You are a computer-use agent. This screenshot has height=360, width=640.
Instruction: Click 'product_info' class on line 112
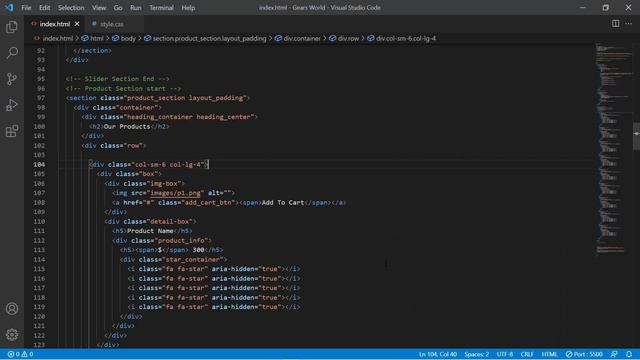tap(181, 240)
